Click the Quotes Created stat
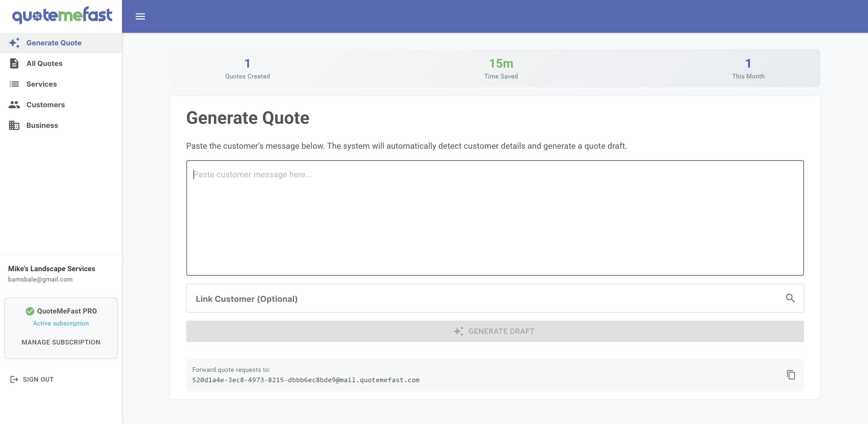 pyautogui.click(x=247, y=68)
